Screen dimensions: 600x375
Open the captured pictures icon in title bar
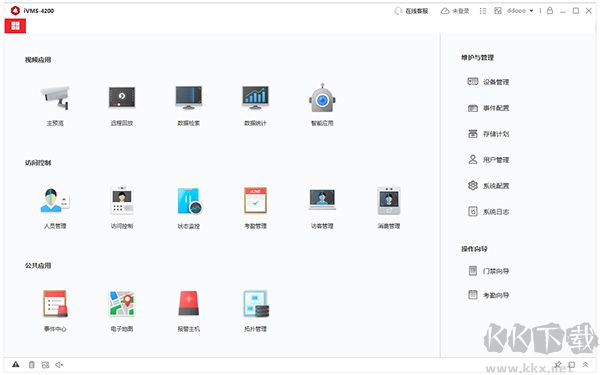[x=498, y=11]
